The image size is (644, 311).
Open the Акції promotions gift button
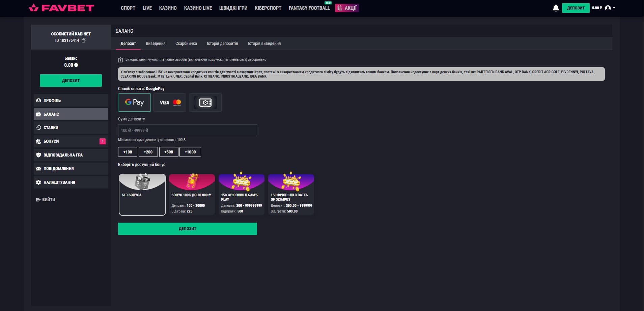(x=347, y=8)
